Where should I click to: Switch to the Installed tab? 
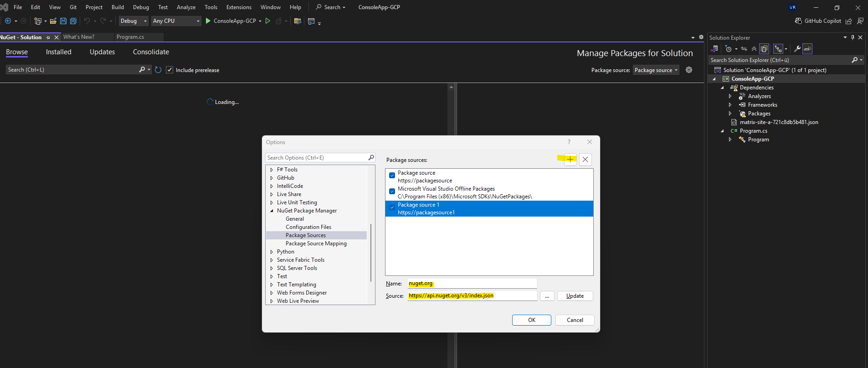(x=58, y=52)
